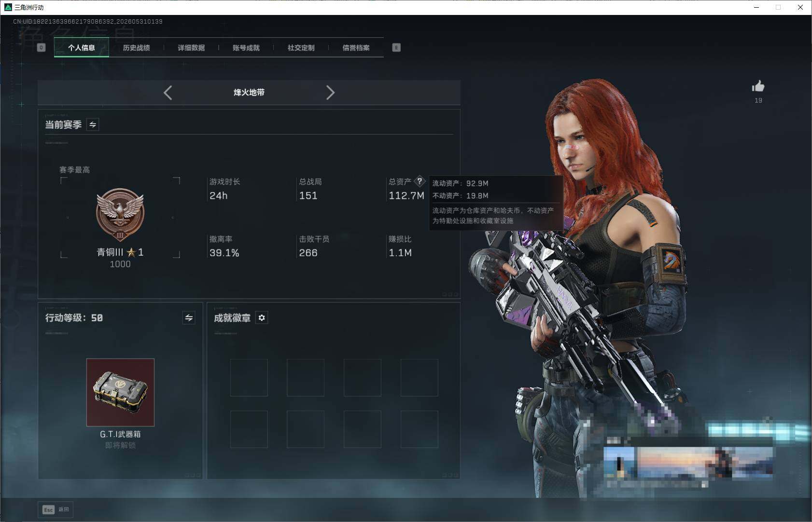
Task: Click the Q key previous-tab icon
Action: pos(41,47)
